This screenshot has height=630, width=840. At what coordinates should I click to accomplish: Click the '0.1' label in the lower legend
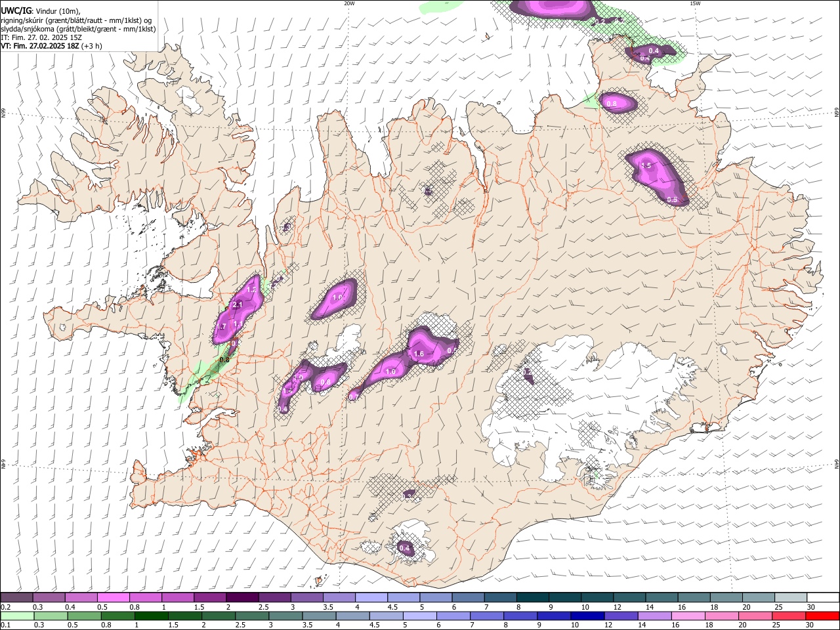[5, 625]
